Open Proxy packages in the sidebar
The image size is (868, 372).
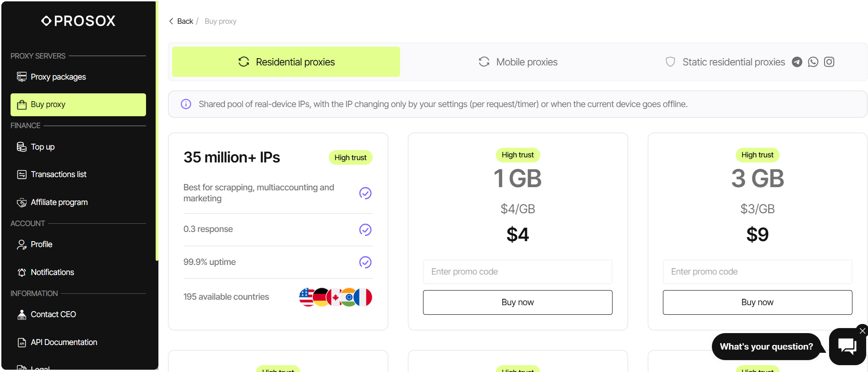coord(58,77)
